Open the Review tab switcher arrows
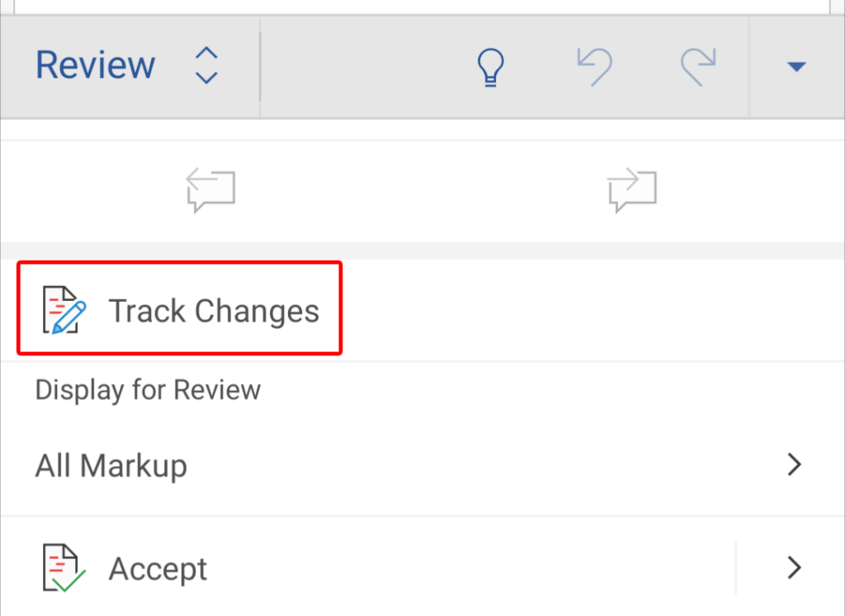This screenshot has width=845, height=616. click(x=205, y=66)
